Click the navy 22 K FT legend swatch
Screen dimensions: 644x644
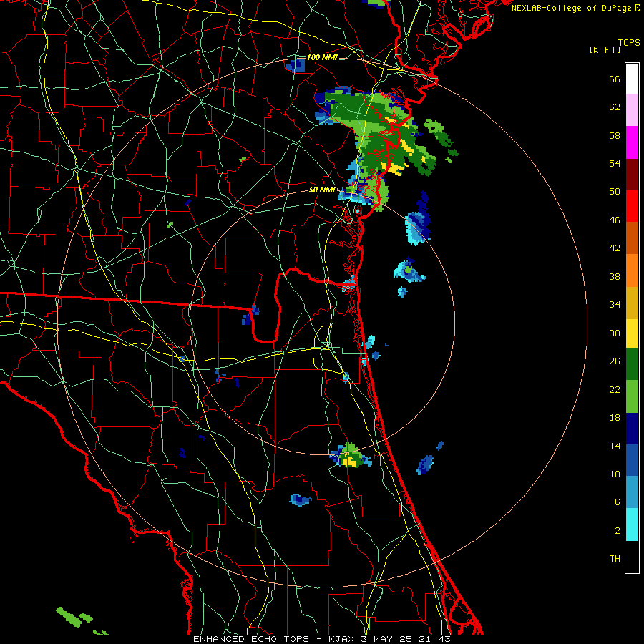pos(632,429)
